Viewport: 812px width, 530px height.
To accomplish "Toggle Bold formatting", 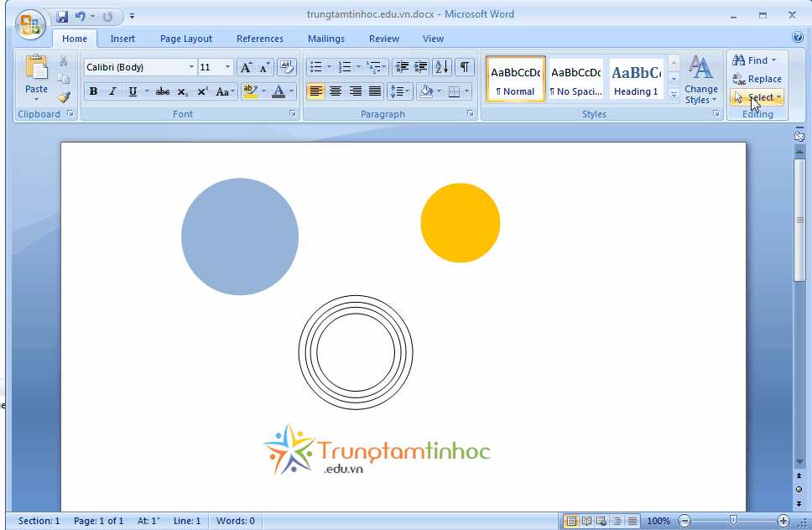I will pos(93,91).
